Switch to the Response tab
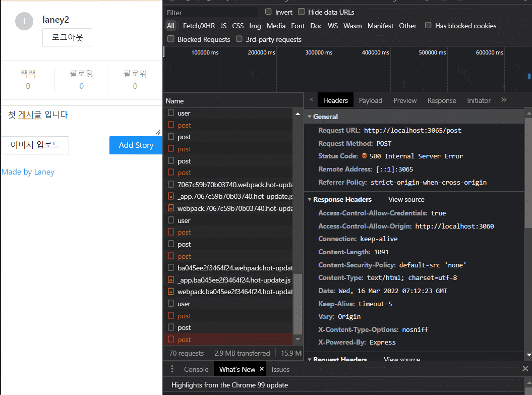 point(441,100)
